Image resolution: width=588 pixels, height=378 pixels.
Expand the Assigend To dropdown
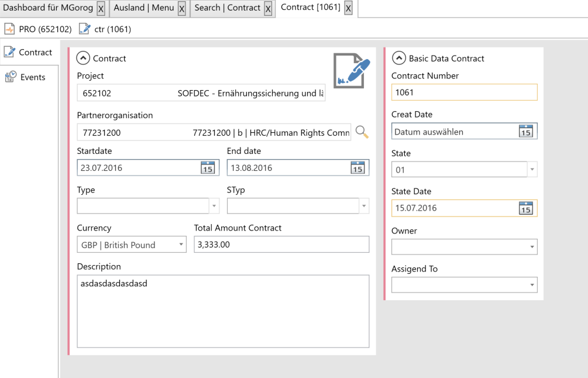(x=531, y=285)
